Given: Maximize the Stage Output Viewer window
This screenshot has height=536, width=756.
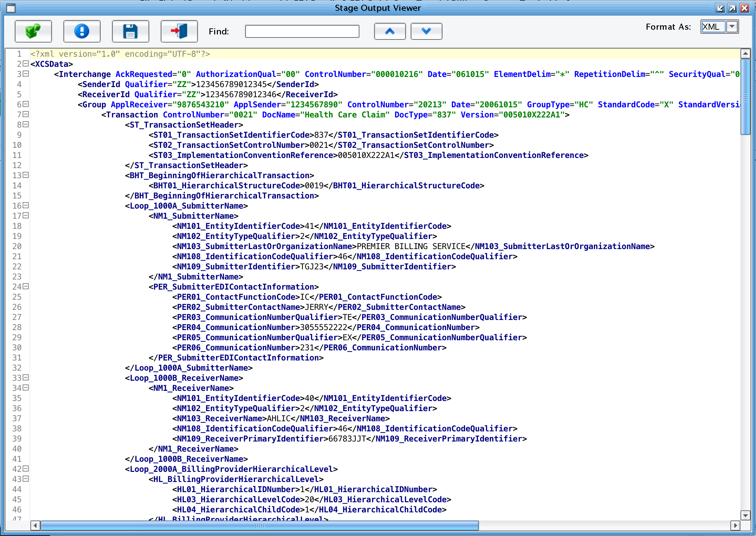Looking at the screenshot, I should tap(732, 8).
